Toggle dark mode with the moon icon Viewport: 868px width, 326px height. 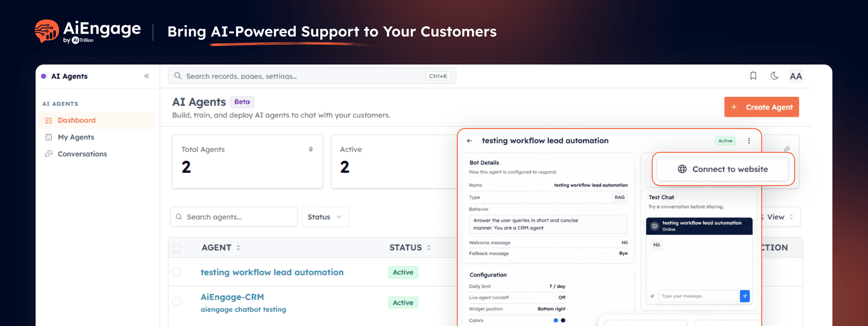pos(774,76)
